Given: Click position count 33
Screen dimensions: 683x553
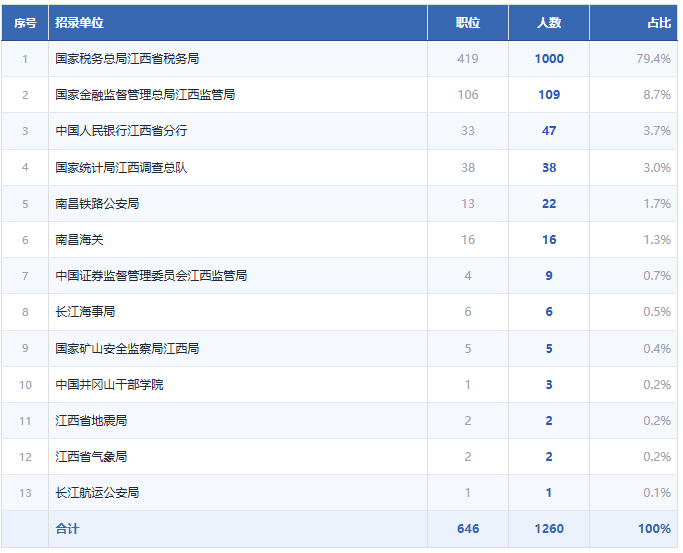Looking at the screenshot, I should 468,131.
